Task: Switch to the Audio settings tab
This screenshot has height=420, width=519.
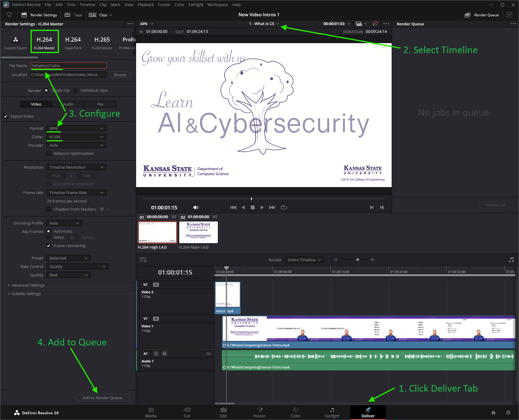Action: pos(68,104)
